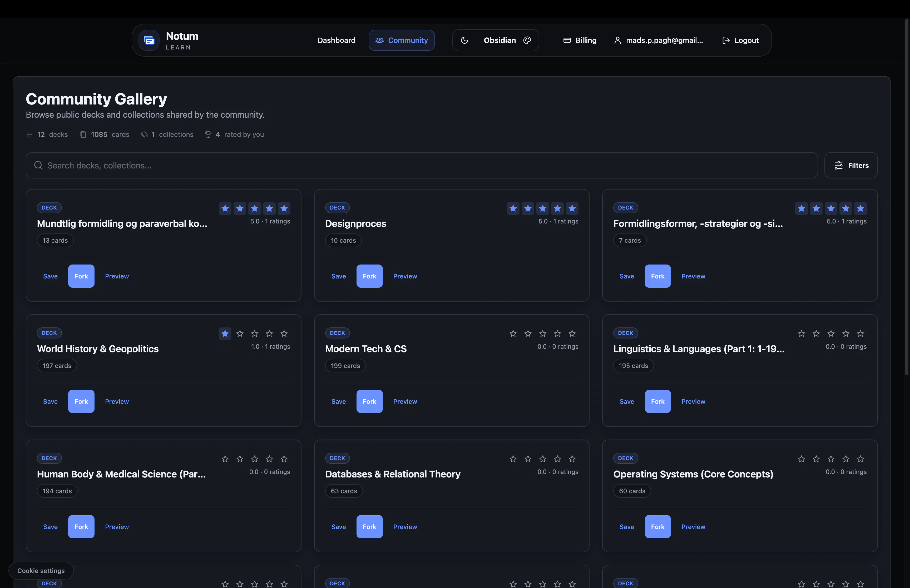The height and width of the screenshot is (588, 910).
Task: Rate Operating Systems deck five stars
Action: coord(860,459)
